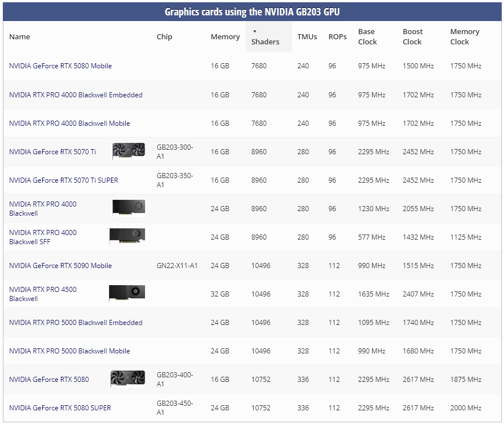This screenshot has height=424, width=504.
Task: Select chip cell 'GB203-400-A1'
Action: [175, 379]
